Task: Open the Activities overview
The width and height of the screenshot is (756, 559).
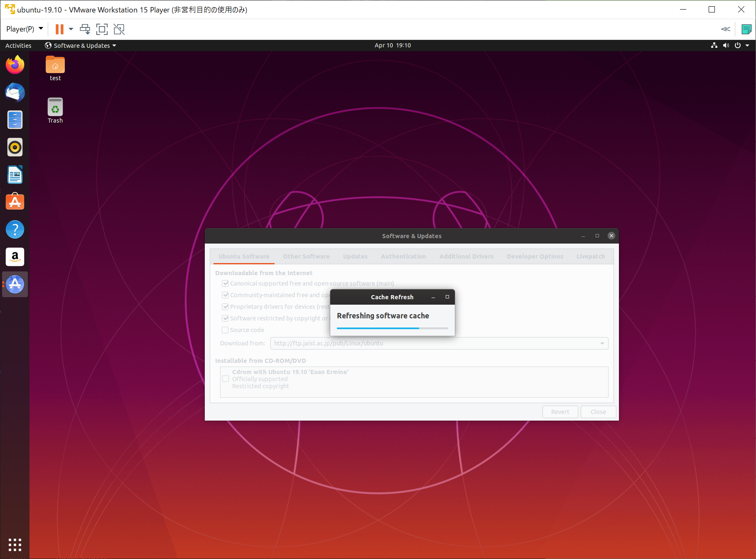Action: pos(18,45)
